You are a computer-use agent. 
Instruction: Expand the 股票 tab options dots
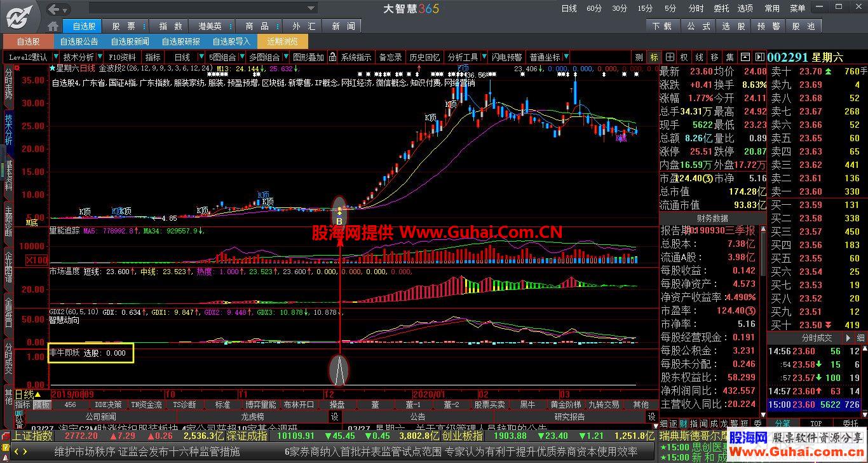point(145,26)
